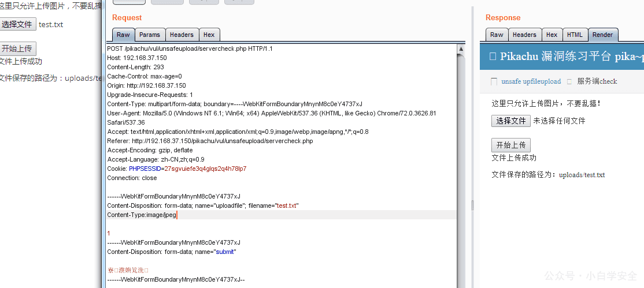Click 未选择任何文件 label in rendered response
The width and height of the screenshot is (644, 288).
[560, 121]
